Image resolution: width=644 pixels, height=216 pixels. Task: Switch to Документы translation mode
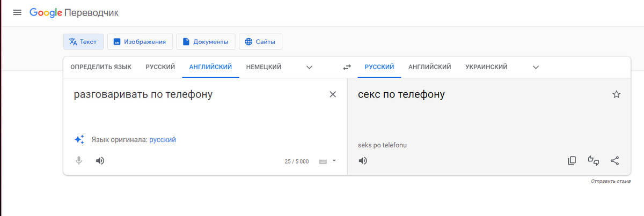point(206,41)
